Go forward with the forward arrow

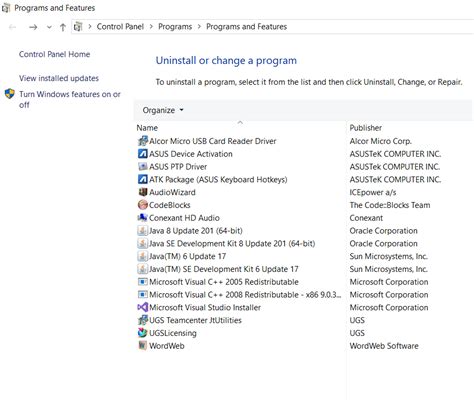(x=33, y=27)
